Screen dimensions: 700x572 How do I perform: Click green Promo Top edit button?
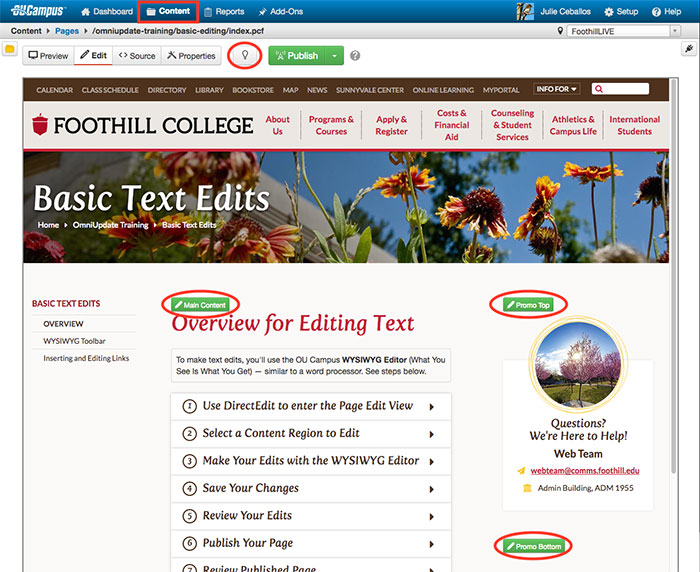(x=528, y=305)
